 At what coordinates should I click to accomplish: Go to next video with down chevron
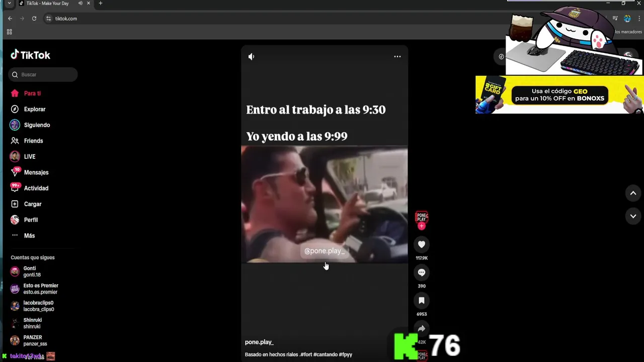point(633,216)
